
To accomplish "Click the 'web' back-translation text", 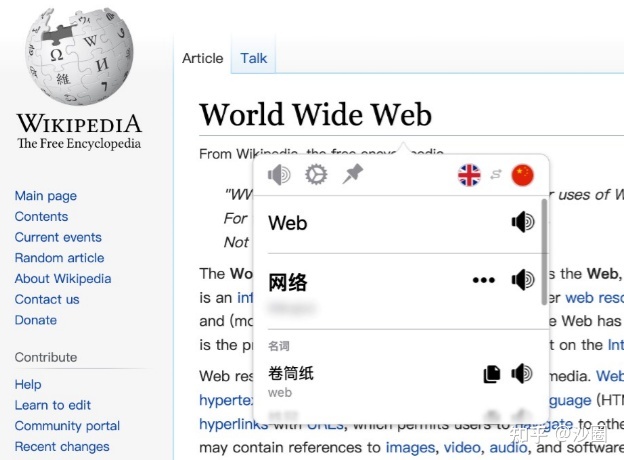I will (x=280, y=393).
